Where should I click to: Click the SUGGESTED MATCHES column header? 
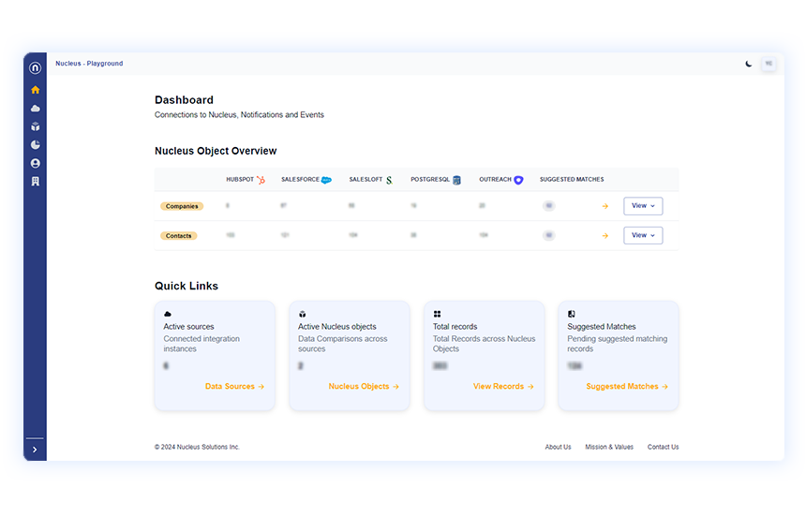pos(572,180)
